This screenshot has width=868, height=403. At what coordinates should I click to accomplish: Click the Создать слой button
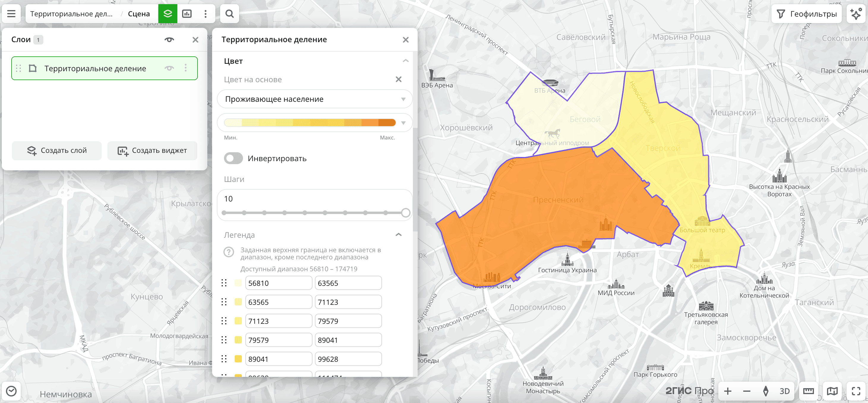coord(57,150)
